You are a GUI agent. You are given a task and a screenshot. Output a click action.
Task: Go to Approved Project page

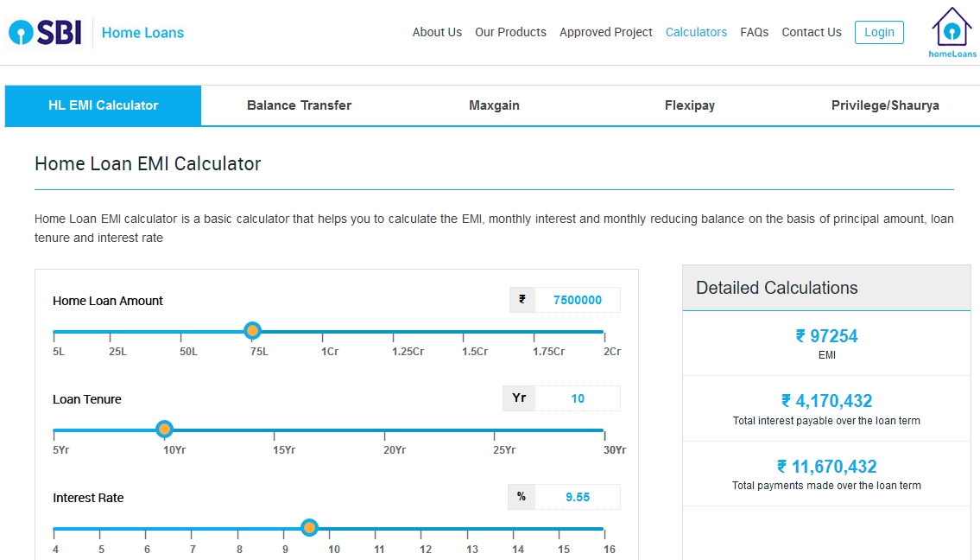605,32
